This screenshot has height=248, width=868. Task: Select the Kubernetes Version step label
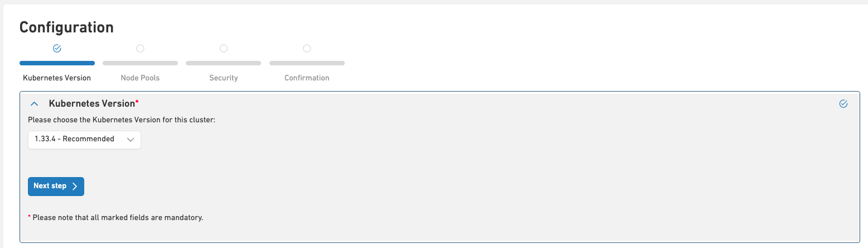click(x=57, y=78)
